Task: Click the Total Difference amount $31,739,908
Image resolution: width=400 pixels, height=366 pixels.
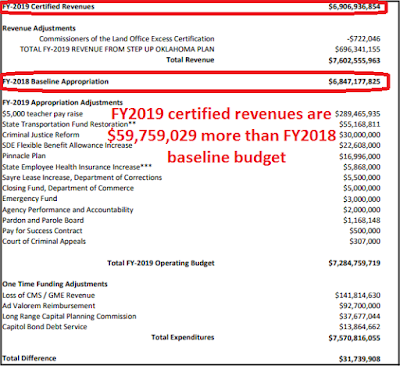Action: click(360, 359)
